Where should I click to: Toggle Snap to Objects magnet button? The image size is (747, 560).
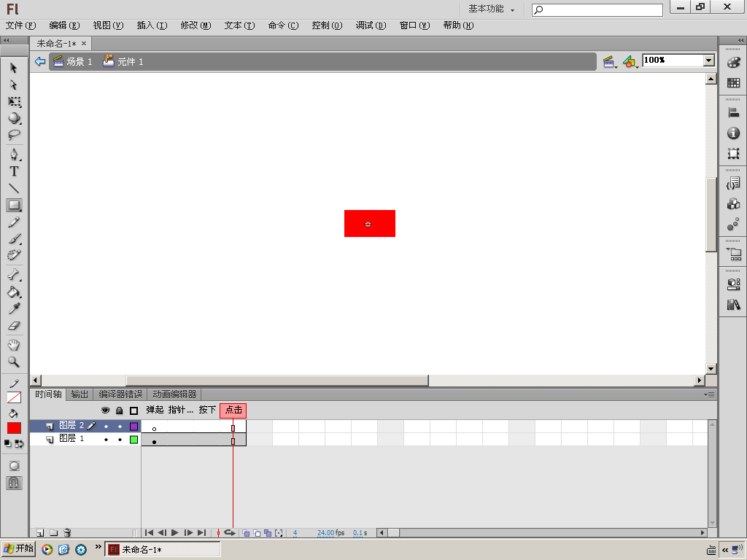(15, 483)
